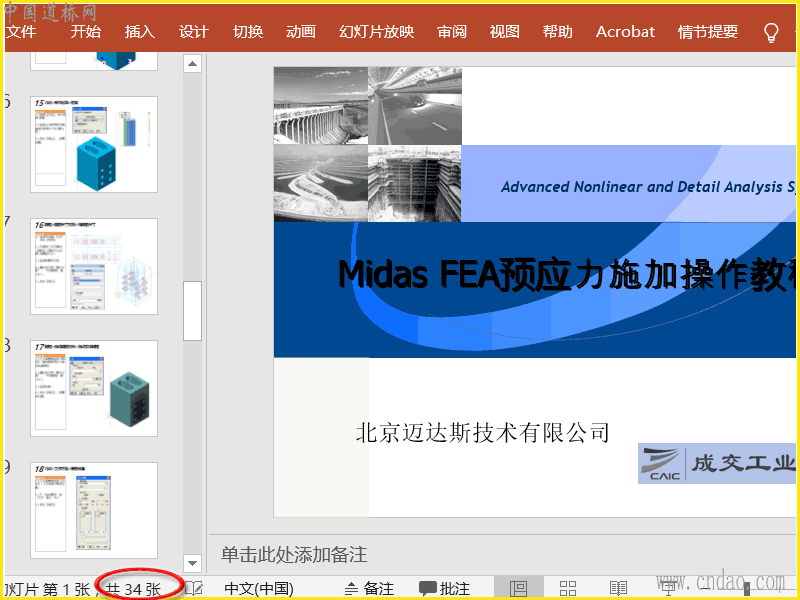
Task: Click the thumbnail pane scroll up arrow
Action: 192,64
